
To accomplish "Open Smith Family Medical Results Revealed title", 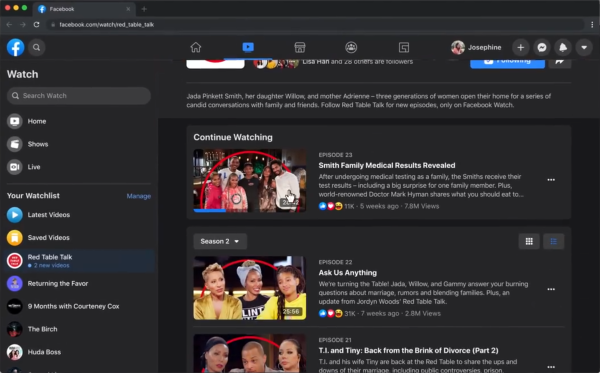I will (x=387, y=165).
